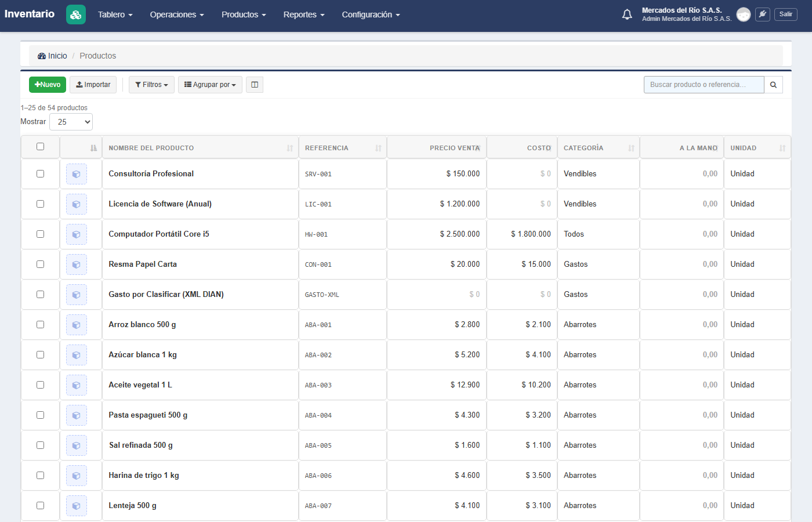The width and height of the screenshot is (812, 522).
Task: Sort by the image column sort icon
Action: (93, 148)
